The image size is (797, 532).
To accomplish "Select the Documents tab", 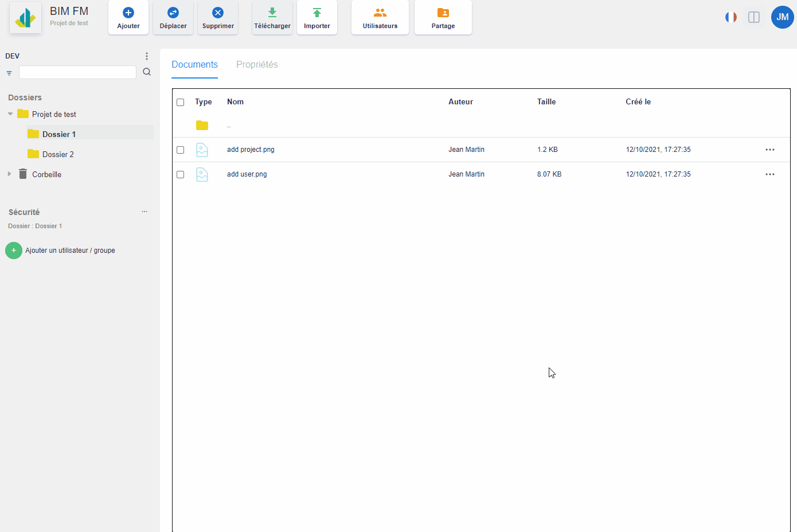I will (x=194, y=65).
